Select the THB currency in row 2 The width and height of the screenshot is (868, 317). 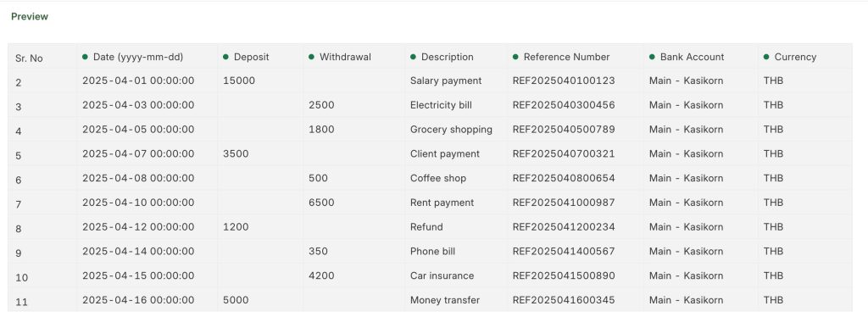(773, 81)
